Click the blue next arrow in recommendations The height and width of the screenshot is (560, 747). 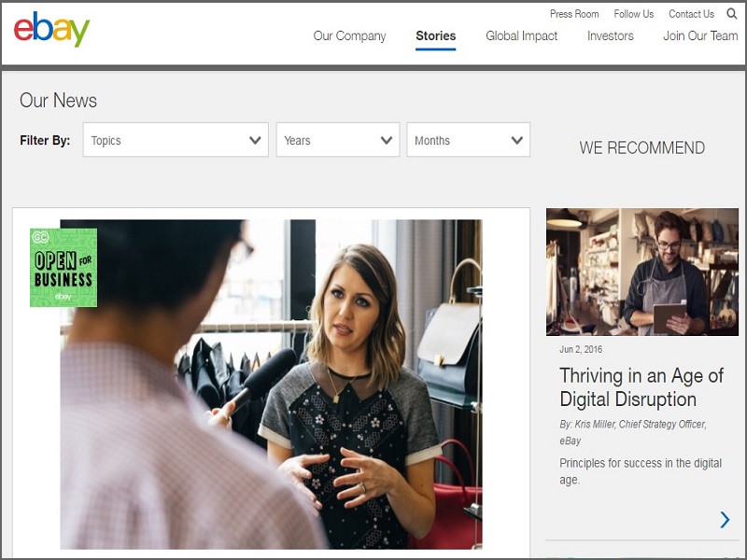pyautogui.click(x=725, y=520)
